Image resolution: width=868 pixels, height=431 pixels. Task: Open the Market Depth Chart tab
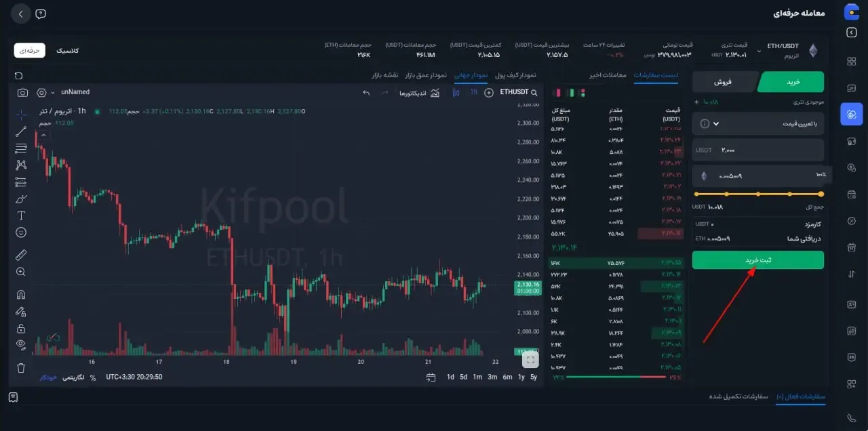pyautogui.click(x=426, y=75)
